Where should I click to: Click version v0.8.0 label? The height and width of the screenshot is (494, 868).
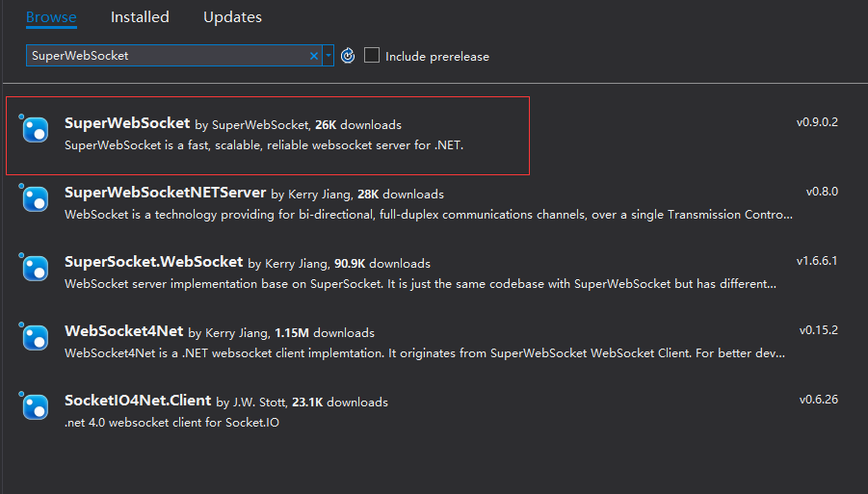tap(822, 192)
